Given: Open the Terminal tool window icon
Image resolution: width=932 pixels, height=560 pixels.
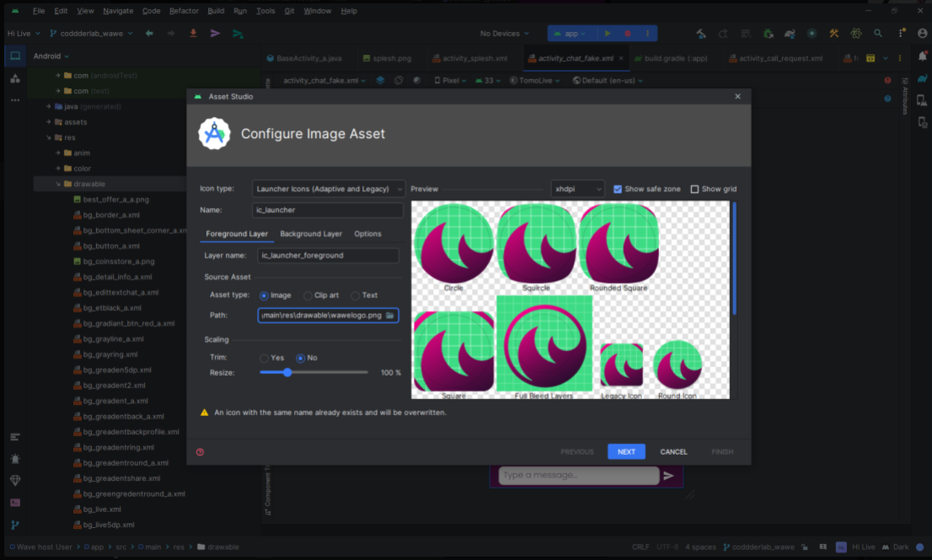Looking at the screenshot, I should 15,503.
